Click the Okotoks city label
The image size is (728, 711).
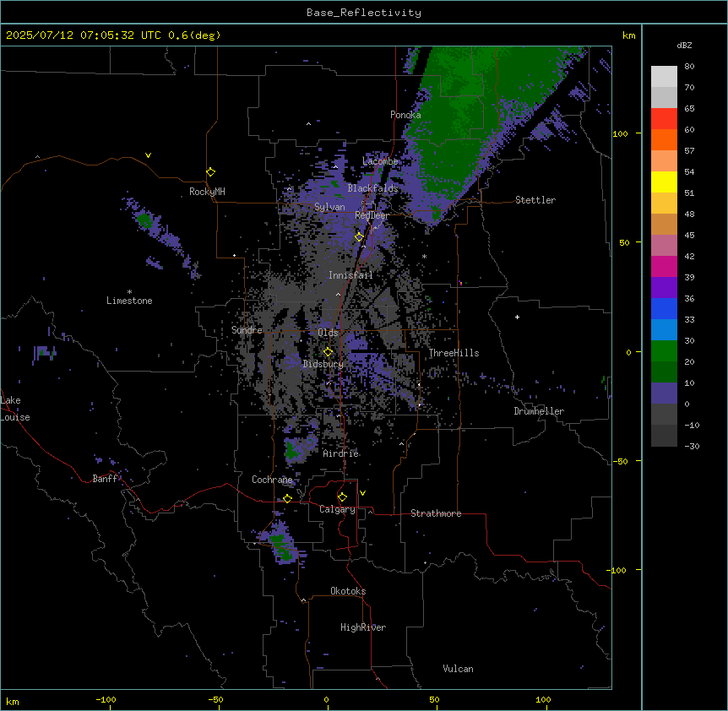(348, 591)
